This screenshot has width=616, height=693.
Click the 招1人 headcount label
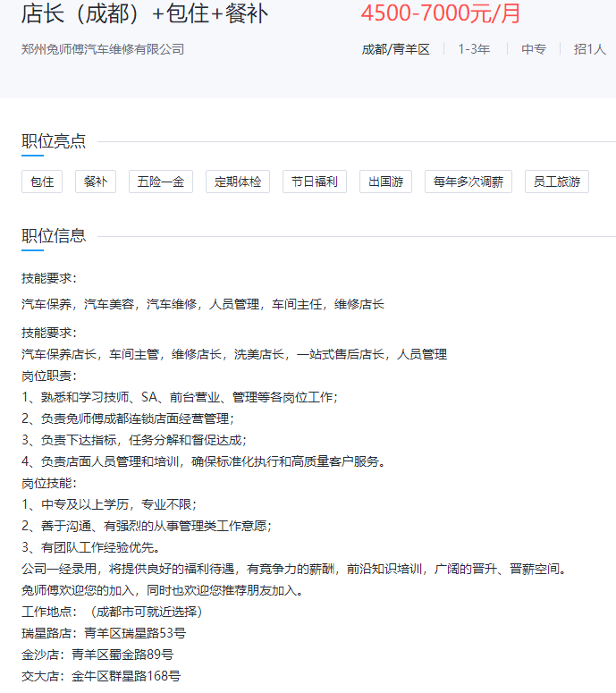pyautogui.click(x=589, y=49)
